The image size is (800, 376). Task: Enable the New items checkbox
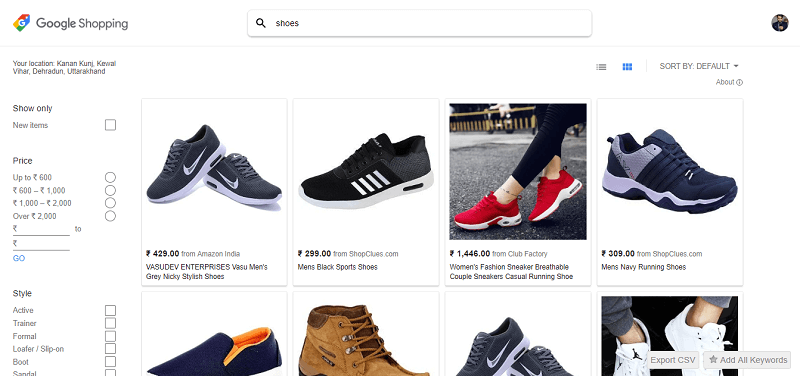[x=110, y=125]
